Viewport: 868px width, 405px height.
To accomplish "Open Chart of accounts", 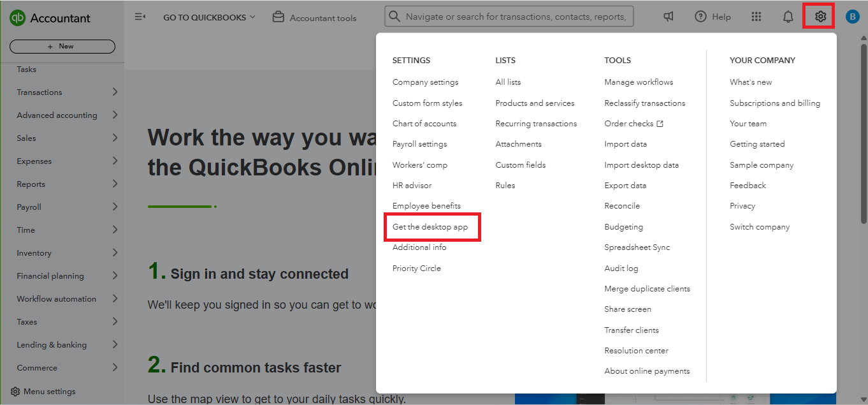I will (x=424, y=124).
